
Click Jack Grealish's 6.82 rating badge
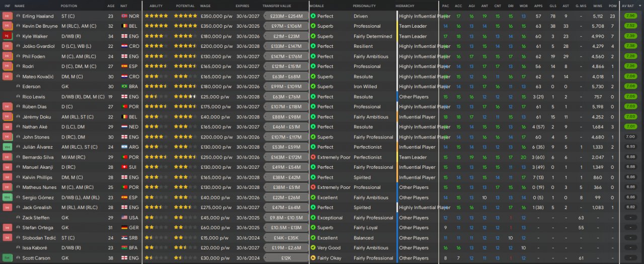630,208
